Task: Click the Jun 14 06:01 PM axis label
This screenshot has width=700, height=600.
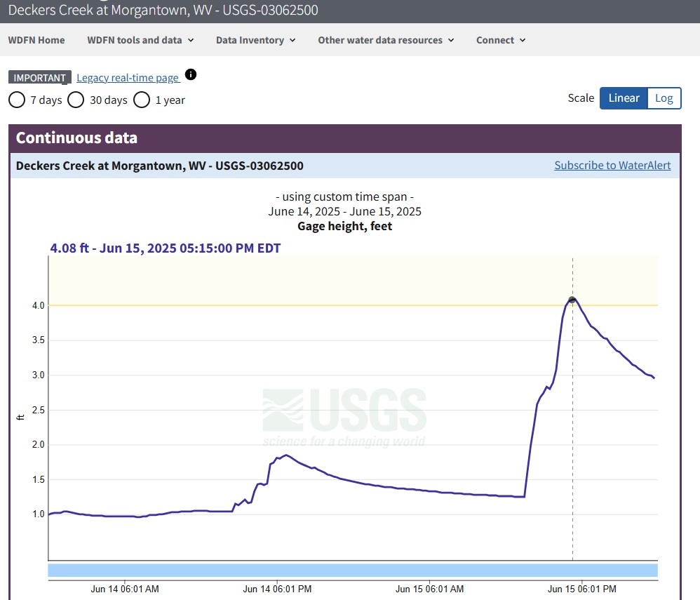Action: coord(277,589)
